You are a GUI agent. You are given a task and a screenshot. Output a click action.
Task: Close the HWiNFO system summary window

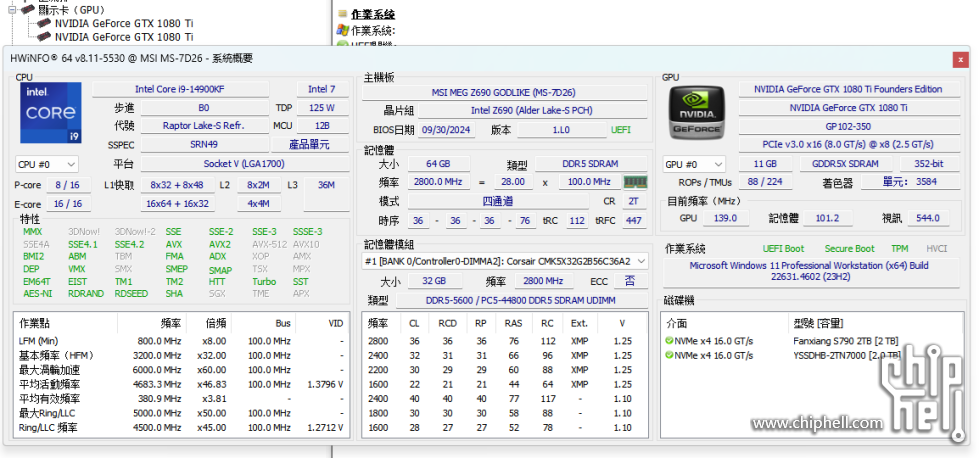(960, 59)
